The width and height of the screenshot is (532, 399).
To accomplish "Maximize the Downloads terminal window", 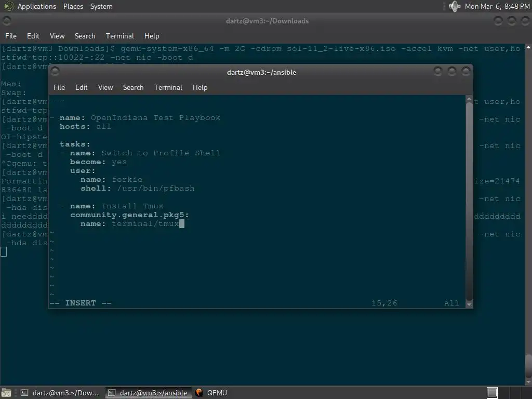I will (511, 21).
